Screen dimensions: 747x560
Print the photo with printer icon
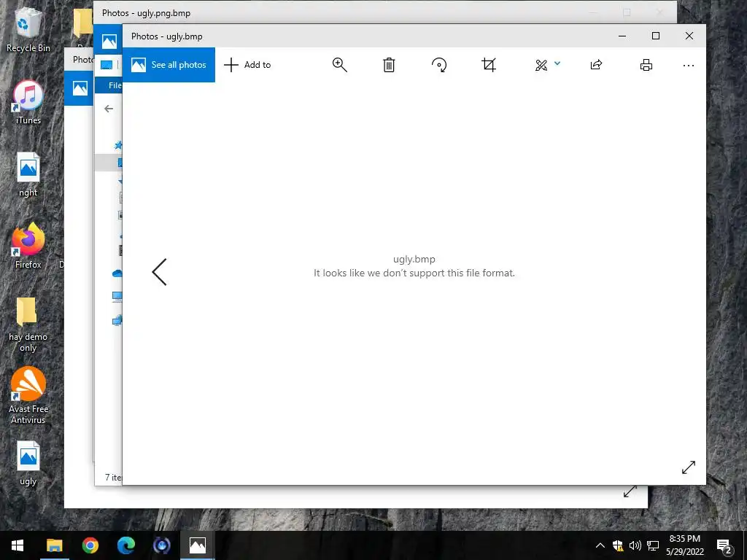tap(646, 65)
